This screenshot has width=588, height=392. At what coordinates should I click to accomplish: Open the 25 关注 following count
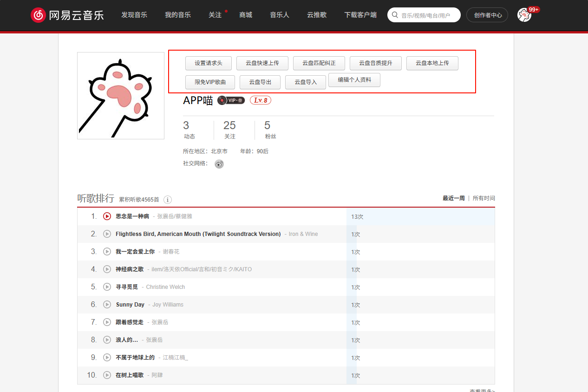(229, 130)
